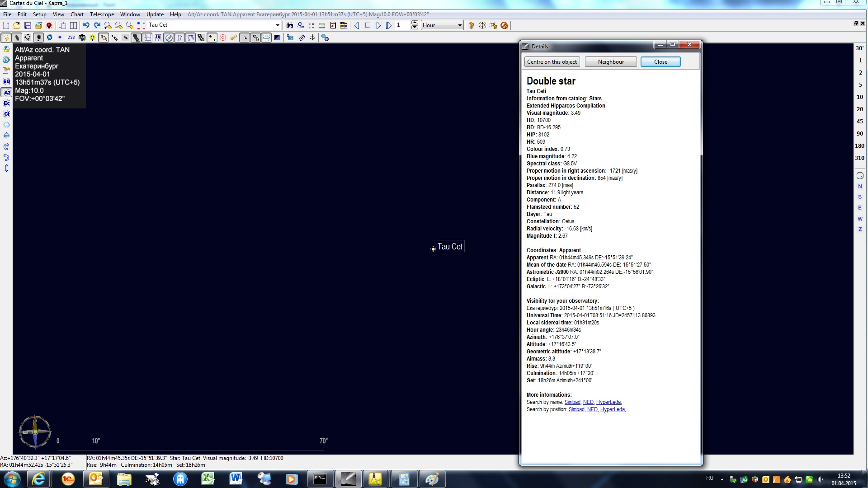
Task: Open Excel from the Windows taskbar
Action: pyautogui.click(x=208, y=479)
